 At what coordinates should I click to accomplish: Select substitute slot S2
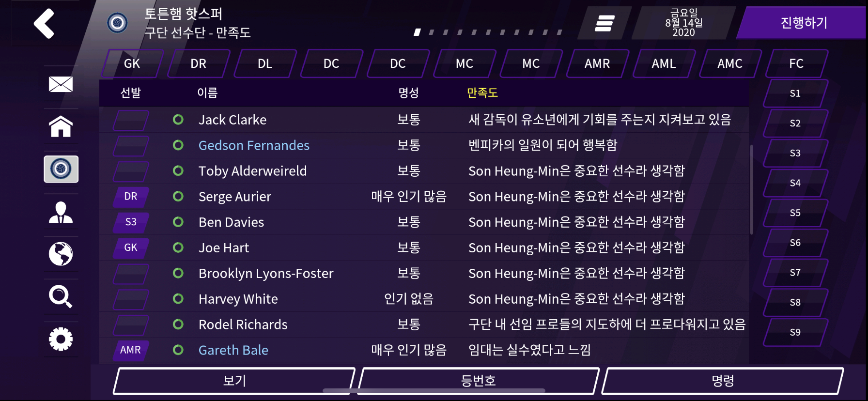click(795, 123)
